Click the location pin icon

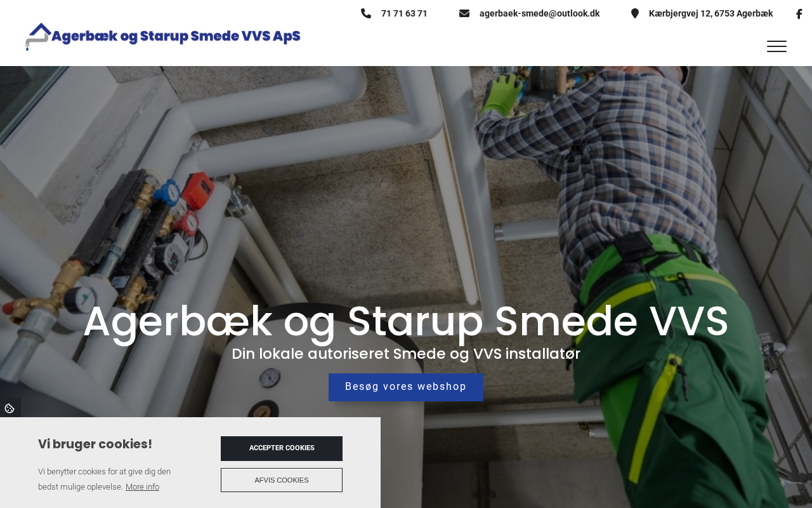click(x=635, y=13)
